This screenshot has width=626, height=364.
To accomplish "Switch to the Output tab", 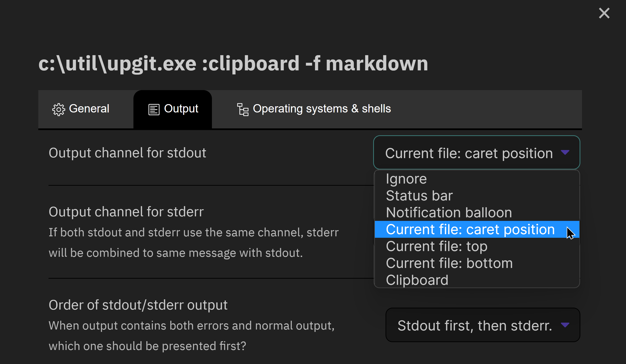I will coord(173,109).
